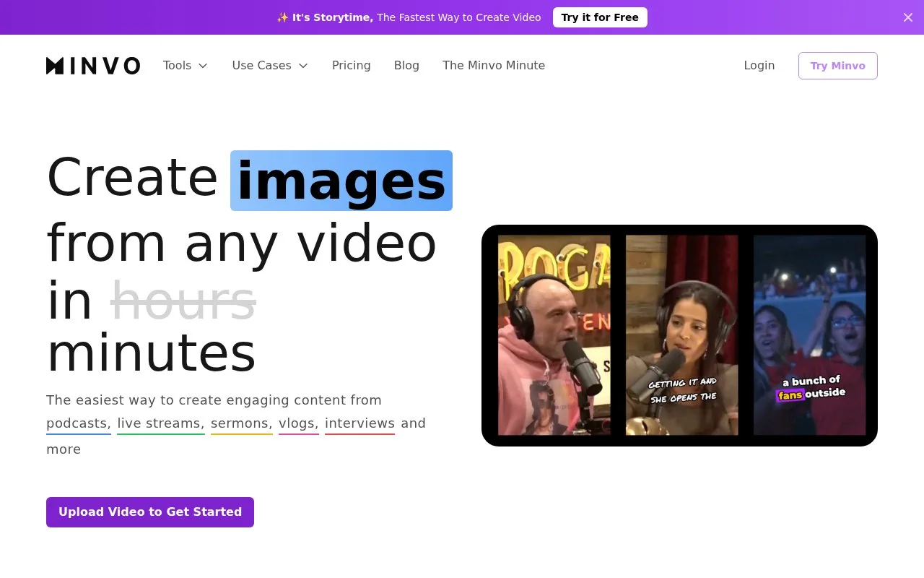Choose the vlogs link
Image resolution: width=924 pixels, height=578 pixels.
299,423
